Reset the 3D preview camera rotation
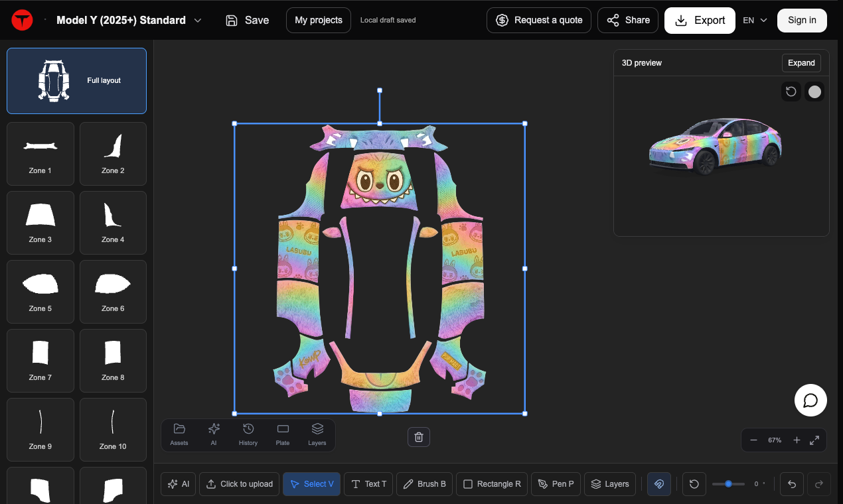The image size is (843, 504). (791, 92)
